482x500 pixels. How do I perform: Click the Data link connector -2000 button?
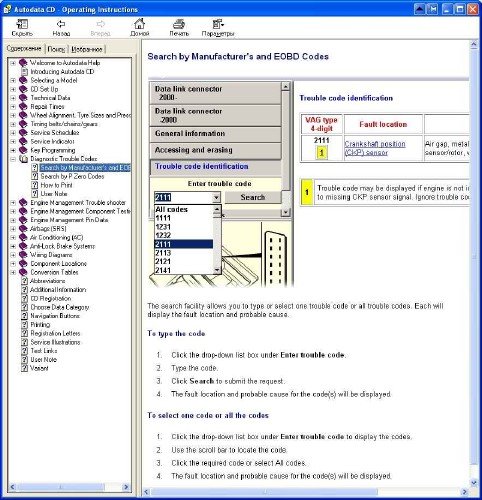(x=215, y=115)
